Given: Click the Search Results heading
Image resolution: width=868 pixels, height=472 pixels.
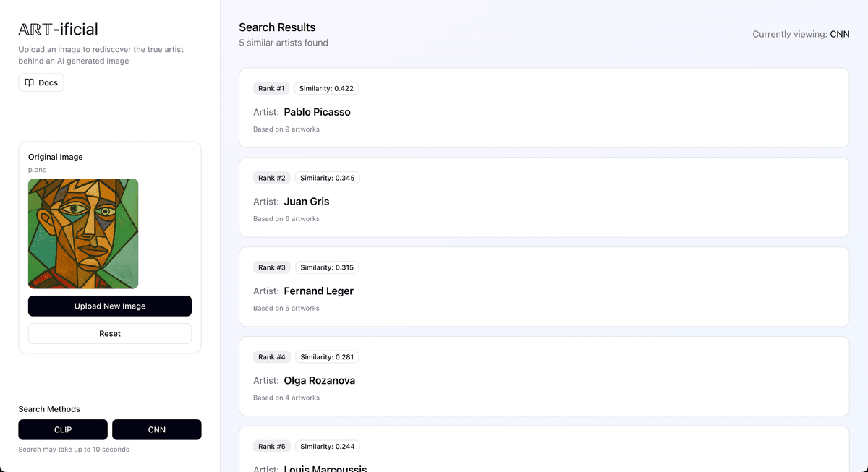Looking at the screenshot, I should [277, 27].
